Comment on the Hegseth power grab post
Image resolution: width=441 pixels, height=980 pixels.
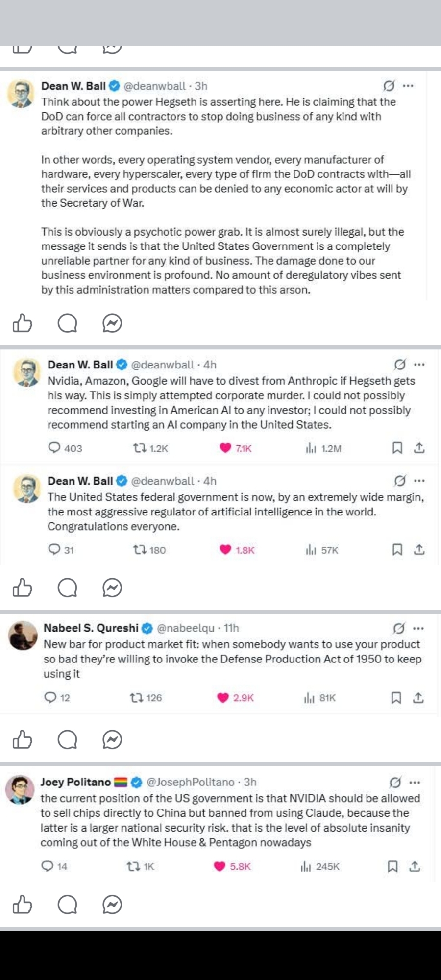click(x=67, y=323)
